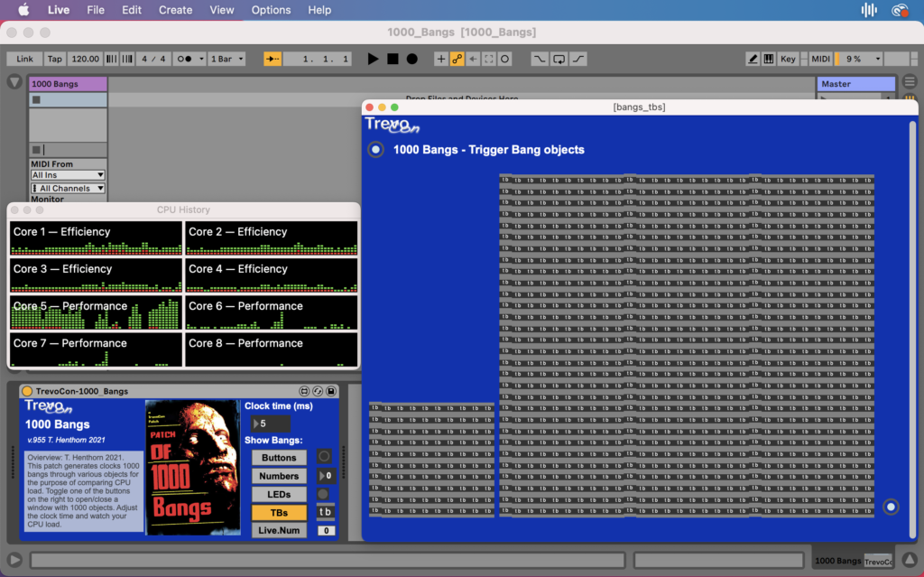Viewport: 924px width, 577px height.
Task: Click the Link button
Action: (24, 59)
